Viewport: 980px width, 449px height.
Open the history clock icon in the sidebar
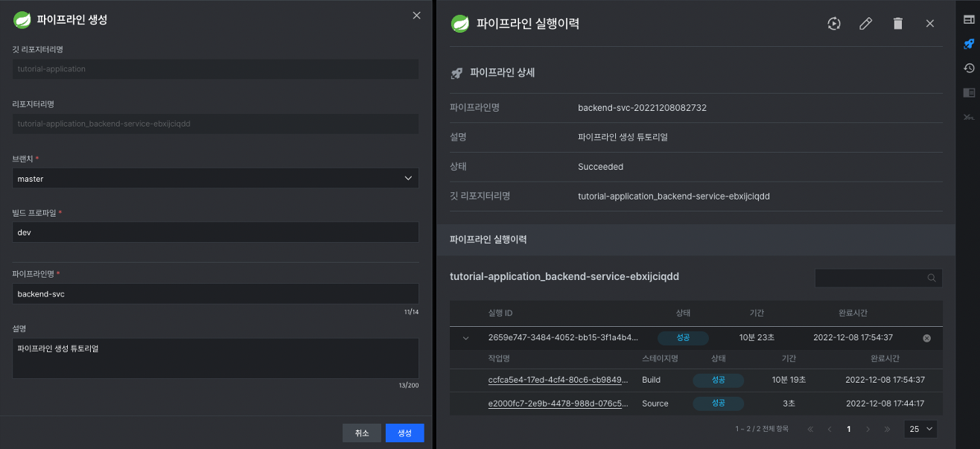click(969, 69)
